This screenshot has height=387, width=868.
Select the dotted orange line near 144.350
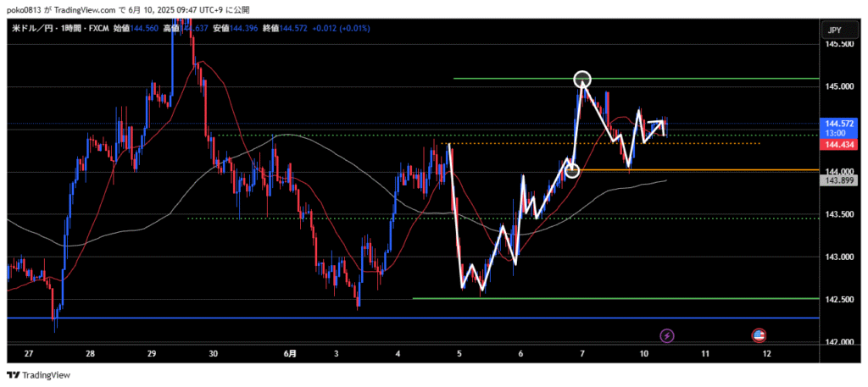tap(678, 143)
